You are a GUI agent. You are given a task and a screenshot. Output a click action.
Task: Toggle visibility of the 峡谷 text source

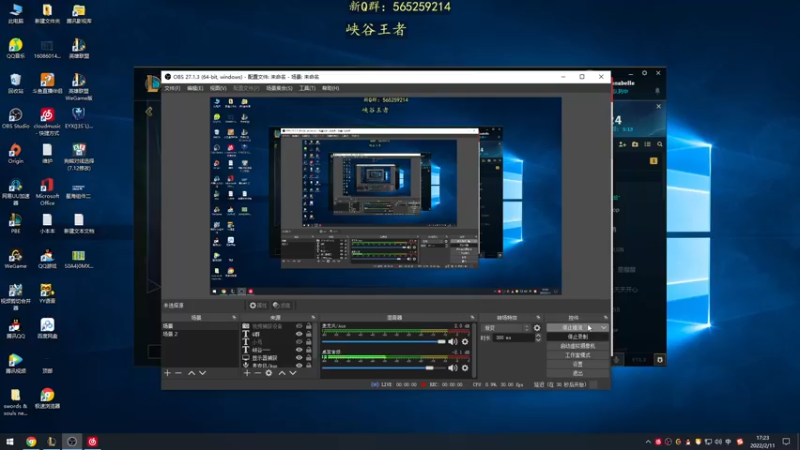pyautogui.click(x=299, y=350)
